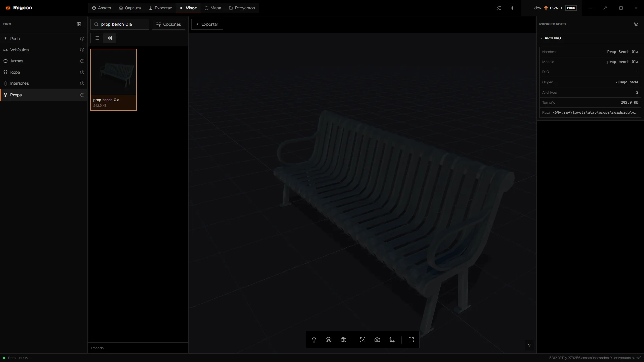Toggle the viewport lighting bulb icon
Viewport: 644px width, 362px height.
pyautogui.click(x=314, y=340)
